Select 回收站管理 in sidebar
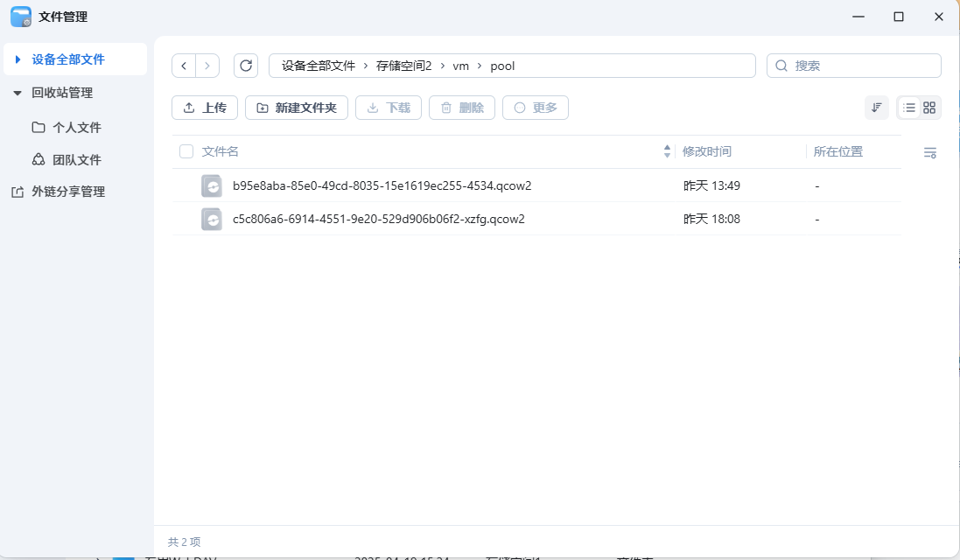 point(62,93)
